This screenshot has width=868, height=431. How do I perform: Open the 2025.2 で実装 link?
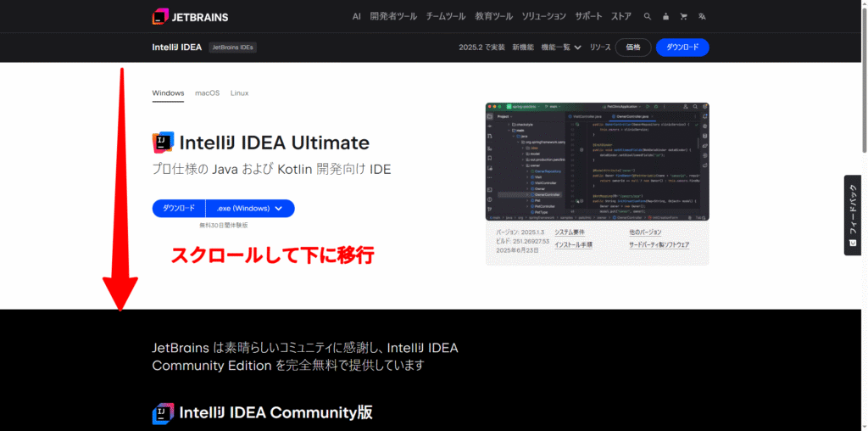point(481,48)
